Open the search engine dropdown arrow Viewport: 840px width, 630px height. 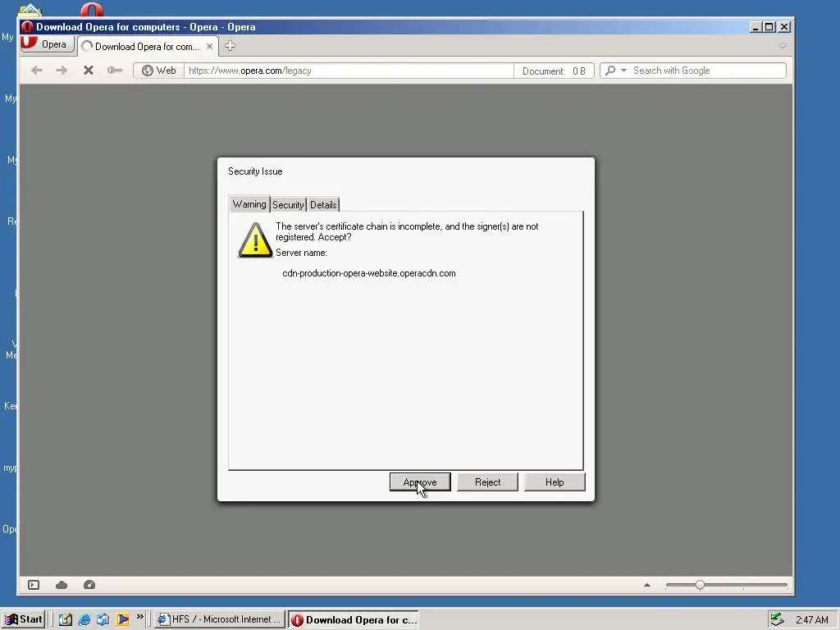coord(623,71)
